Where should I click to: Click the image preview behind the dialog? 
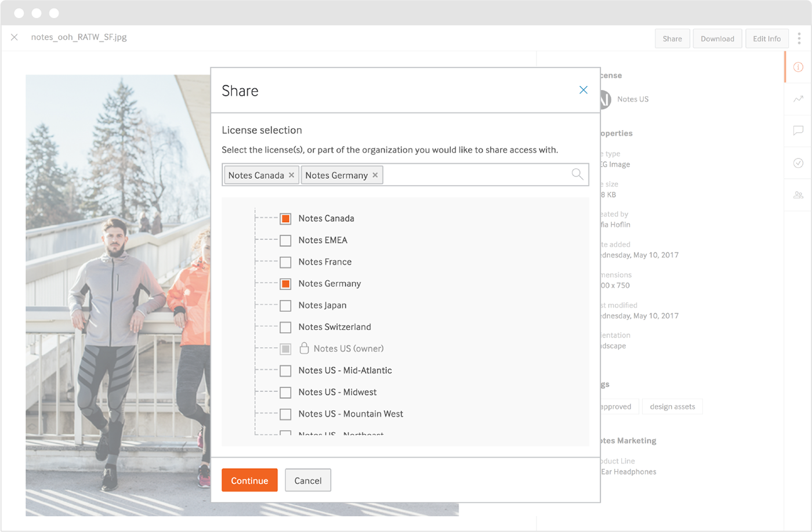118,295
